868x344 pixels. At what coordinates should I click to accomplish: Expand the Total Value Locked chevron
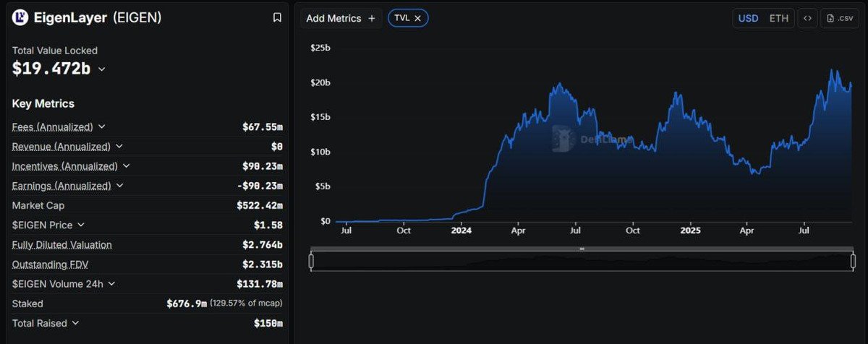pos(101,69)
